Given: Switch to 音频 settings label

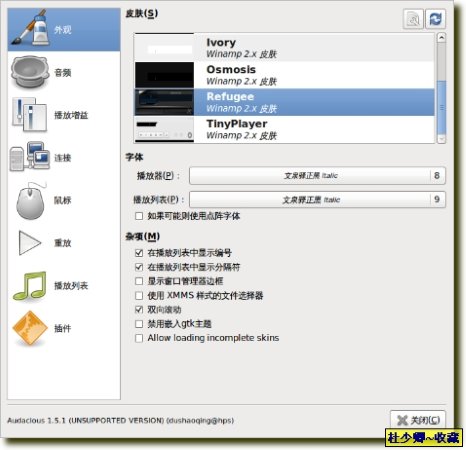Looking at the screenshot, I should coord(63,72).
